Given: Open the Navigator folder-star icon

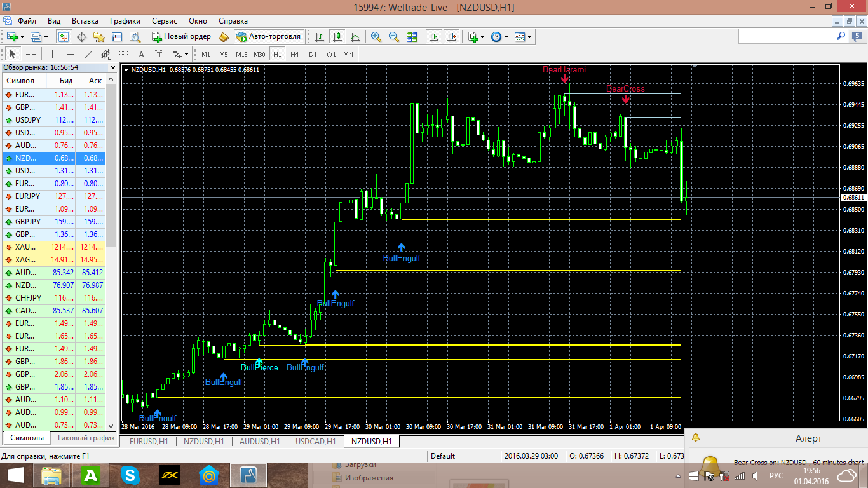Looking at the screenshot, I should click(x=99, y=37).
